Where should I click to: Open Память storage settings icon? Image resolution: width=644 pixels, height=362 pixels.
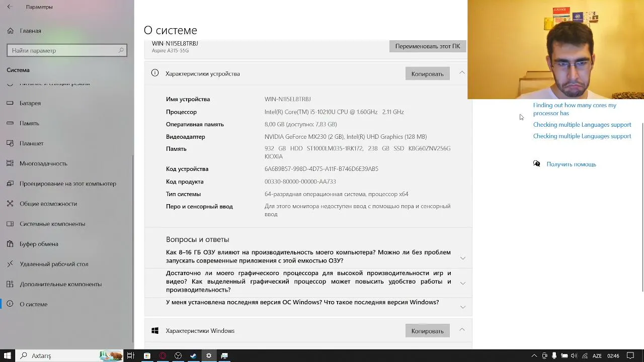(x=10, y=123)
